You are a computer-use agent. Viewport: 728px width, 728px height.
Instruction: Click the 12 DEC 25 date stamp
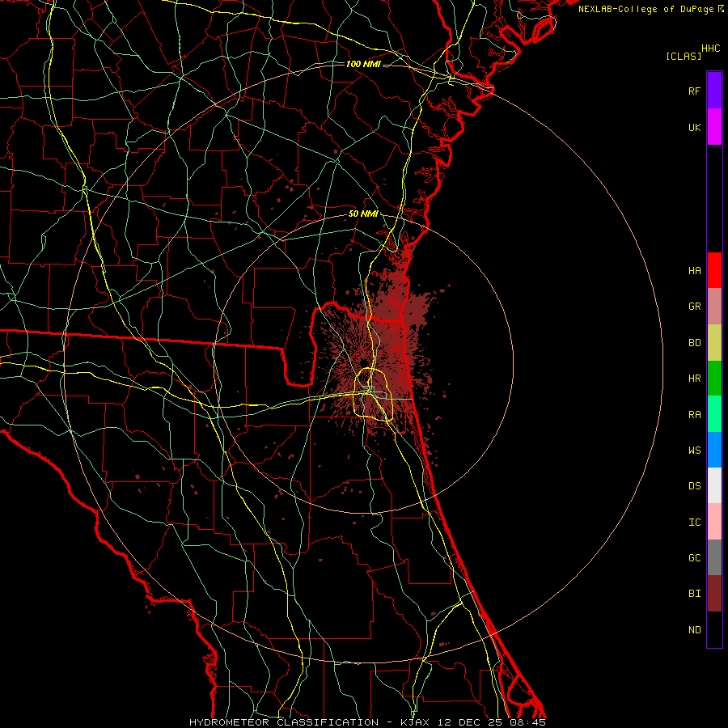coord(469,722)
